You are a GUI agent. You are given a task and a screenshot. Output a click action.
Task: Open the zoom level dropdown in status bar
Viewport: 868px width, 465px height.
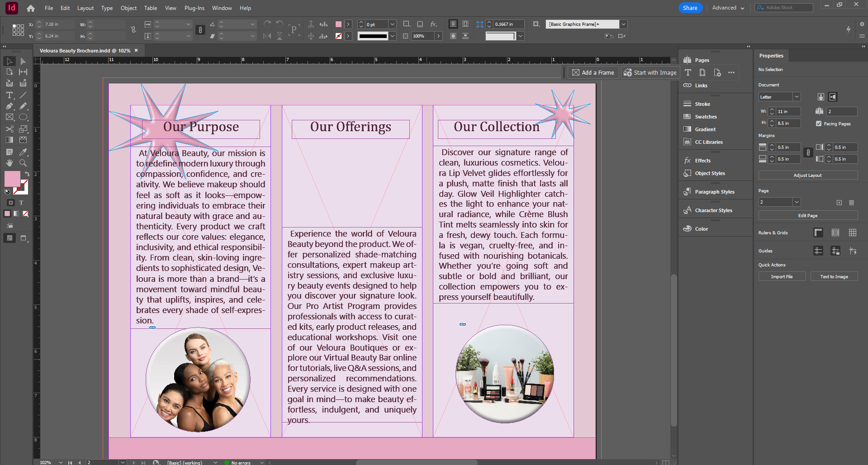61,462
